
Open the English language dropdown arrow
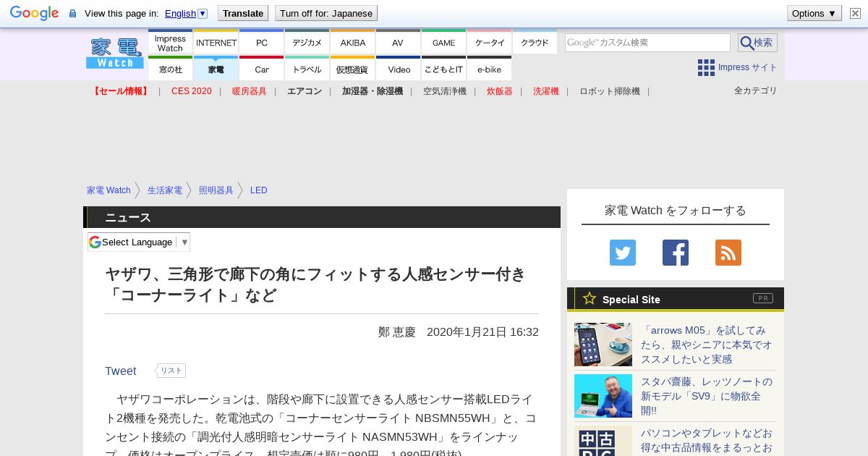(x=203, y=13)
